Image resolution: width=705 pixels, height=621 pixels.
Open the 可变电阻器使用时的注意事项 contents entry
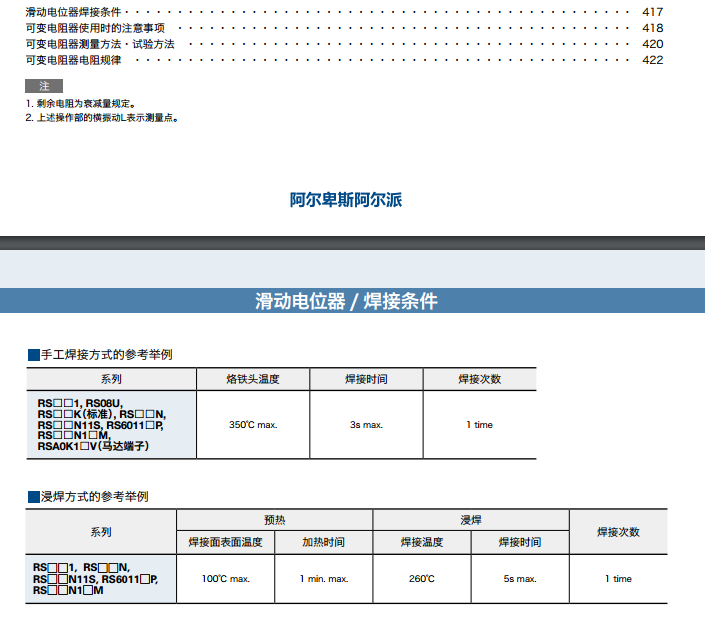(95, 28)
